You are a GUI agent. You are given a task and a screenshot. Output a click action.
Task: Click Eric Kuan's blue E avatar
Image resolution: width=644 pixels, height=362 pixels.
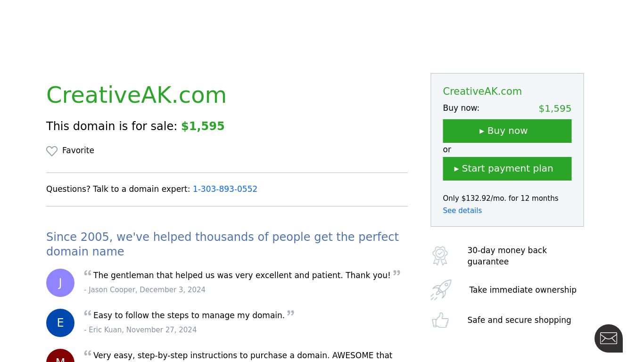60,323
